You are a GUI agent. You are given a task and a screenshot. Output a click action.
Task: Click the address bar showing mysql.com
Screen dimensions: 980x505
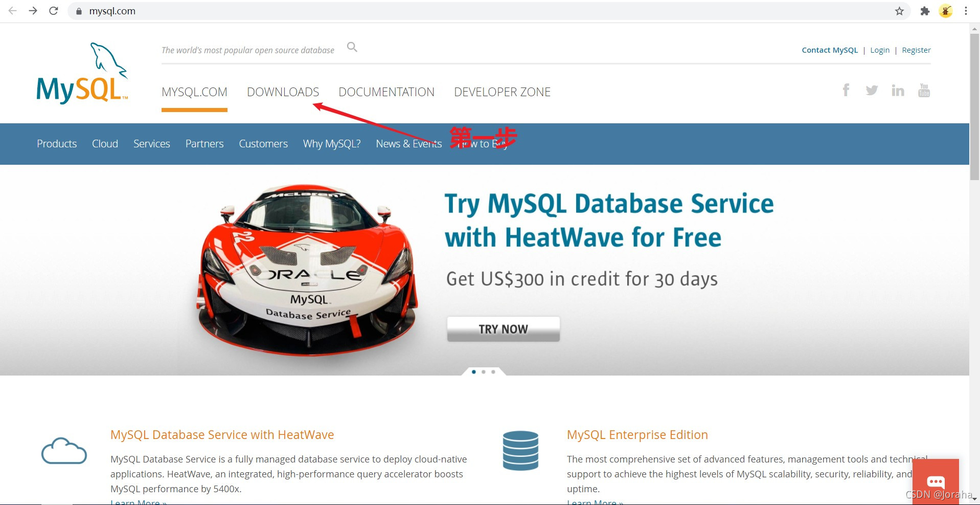[488, 11]
